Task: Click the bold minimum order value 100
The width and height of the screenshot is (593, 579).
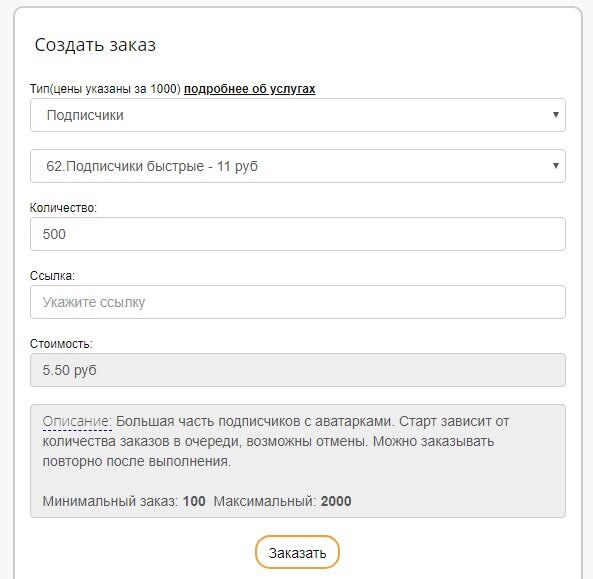Action: coord(194,501)
